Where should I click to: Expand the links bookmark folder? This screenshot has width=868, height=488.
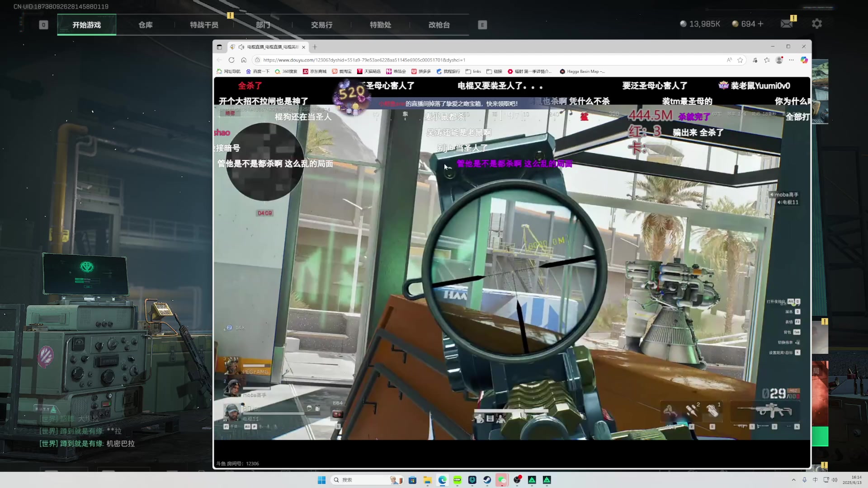pyautogui.click(x=473, y=71)
